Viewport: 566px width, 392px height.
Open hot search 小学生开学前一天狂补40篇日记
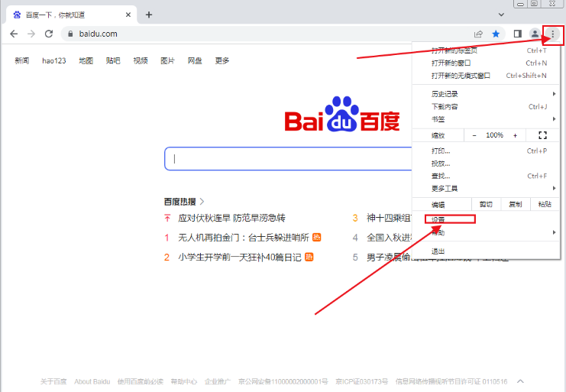pos(240,257)
